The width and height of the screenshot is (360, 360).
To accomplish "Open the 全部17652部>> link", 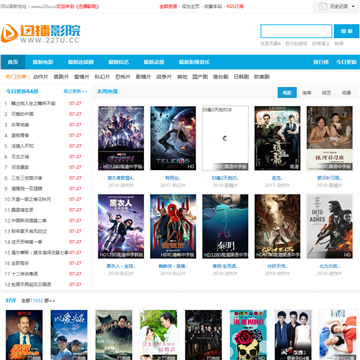I will pos(38,301).
